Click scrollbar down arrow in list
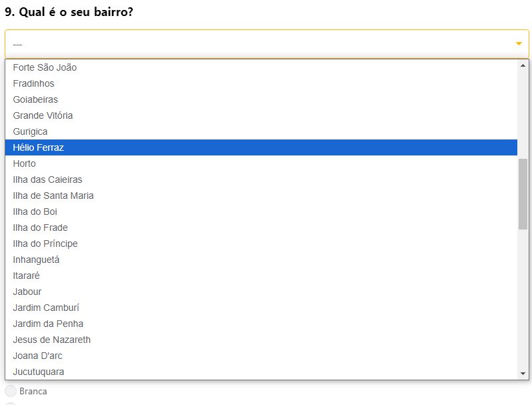 click(x=523, y=374)
